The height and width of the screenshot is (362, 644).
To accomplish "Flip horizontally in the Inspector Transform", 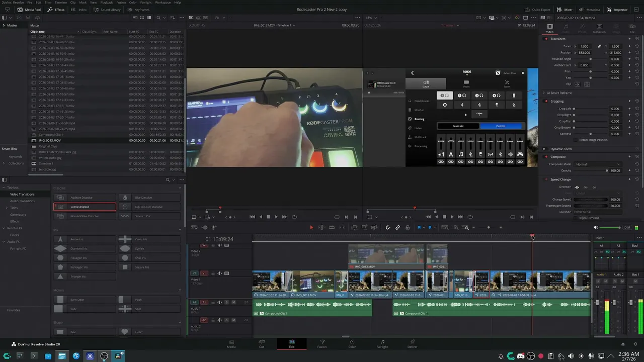I will click(x=577, y=84).
